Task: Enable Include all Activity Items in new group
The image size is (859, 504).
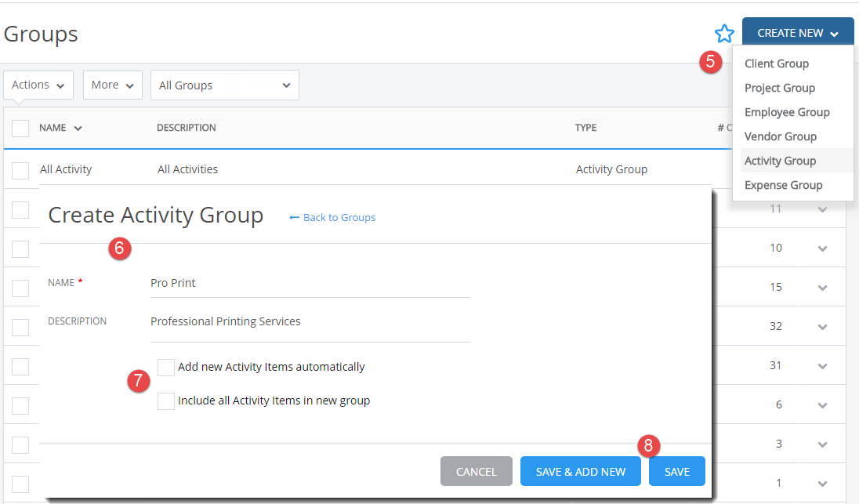Action: (166, 401)
